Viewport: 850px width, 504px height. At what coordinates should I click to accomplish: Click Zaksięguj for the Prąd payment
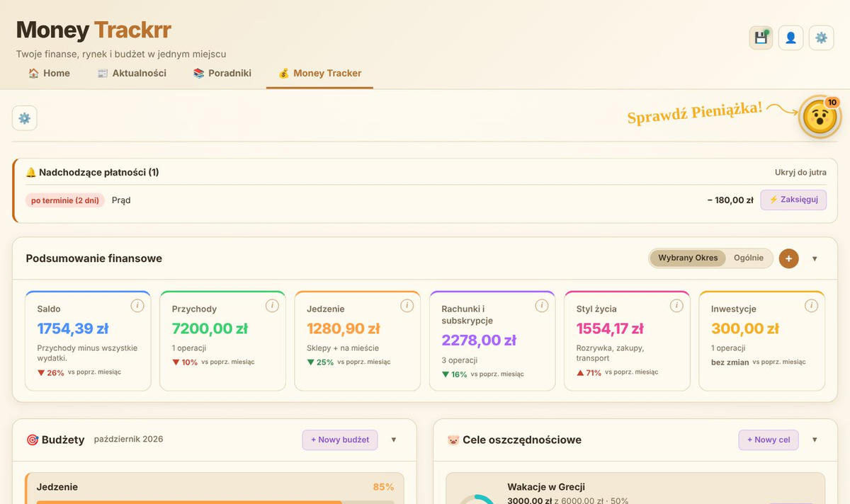pyautogui.click(x=793, y=200)
